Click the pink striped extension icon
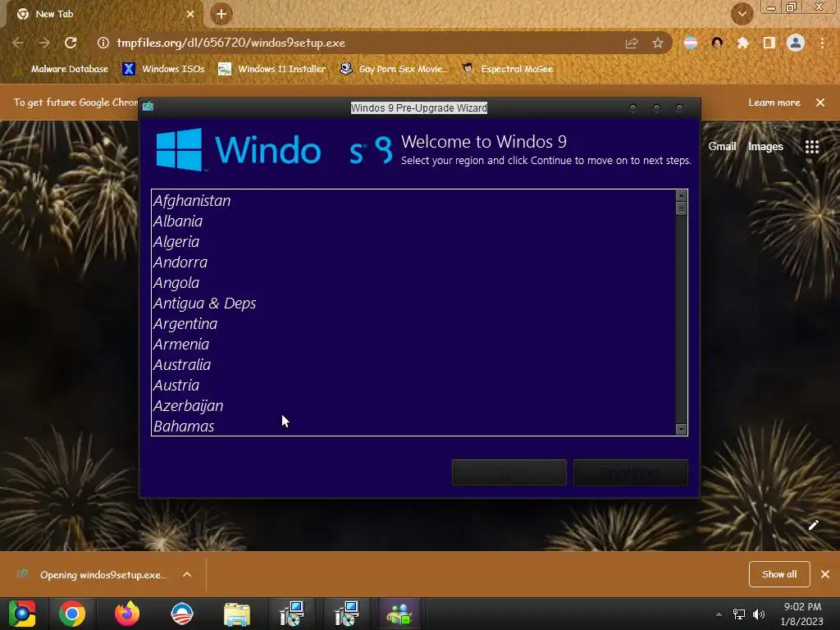 [691, 43]
